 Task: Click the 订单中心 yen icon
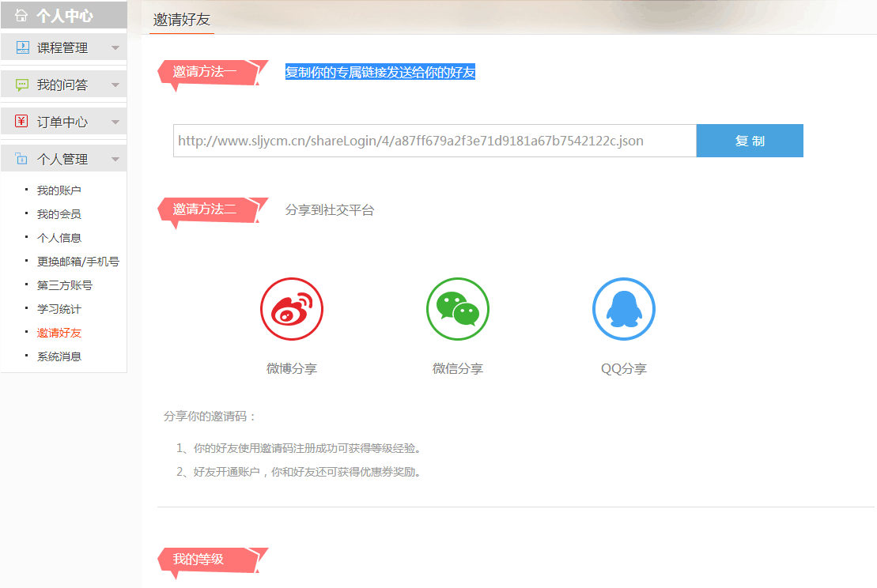pos(22,122)
